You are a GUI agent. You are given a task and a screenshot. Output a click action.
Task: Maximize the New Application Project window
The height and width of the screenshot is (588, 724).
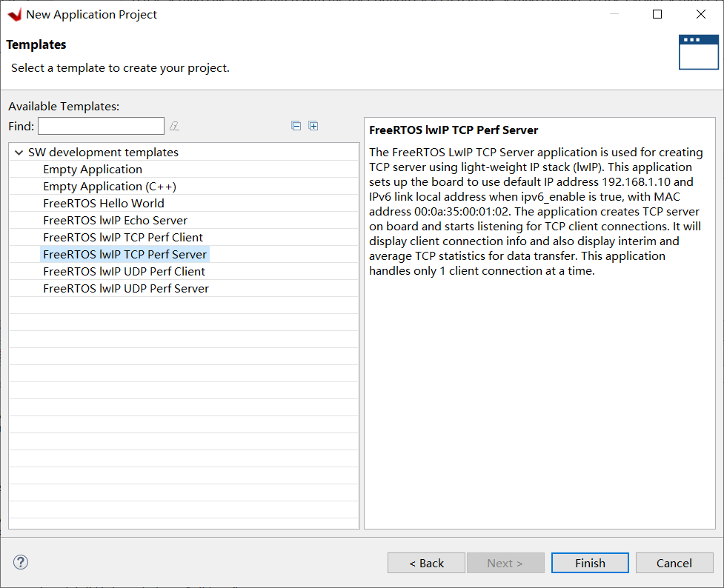click(657, 14)
